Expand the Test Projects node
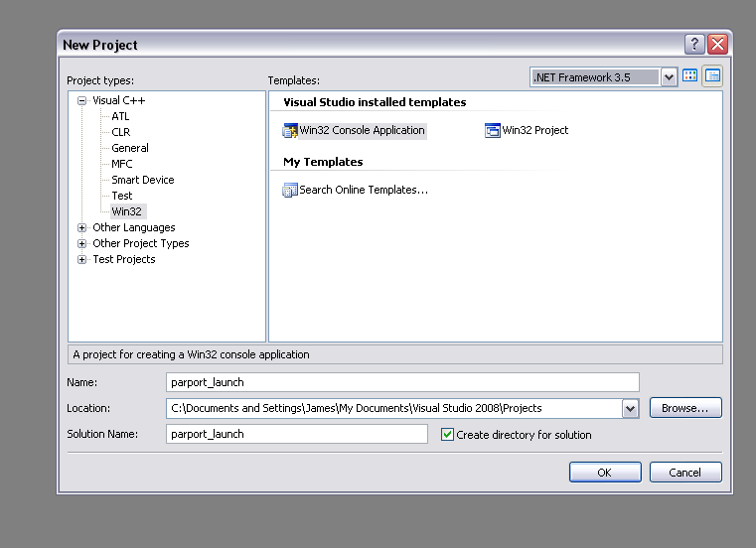This screenshot has width=756, height=548. 82,259
